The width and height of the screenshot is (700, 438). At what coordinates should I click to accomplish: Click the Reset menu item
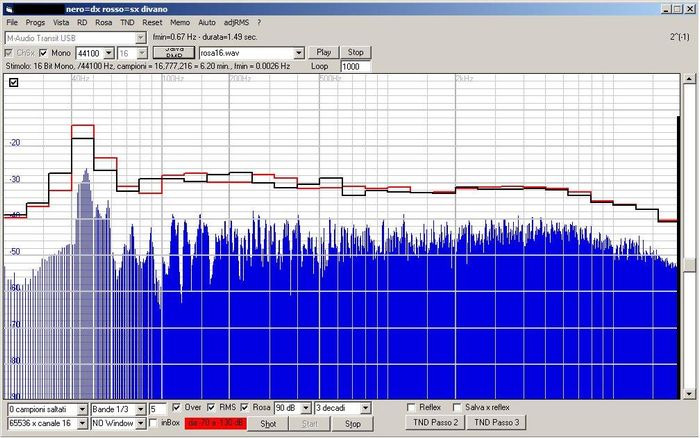(152, 22)
